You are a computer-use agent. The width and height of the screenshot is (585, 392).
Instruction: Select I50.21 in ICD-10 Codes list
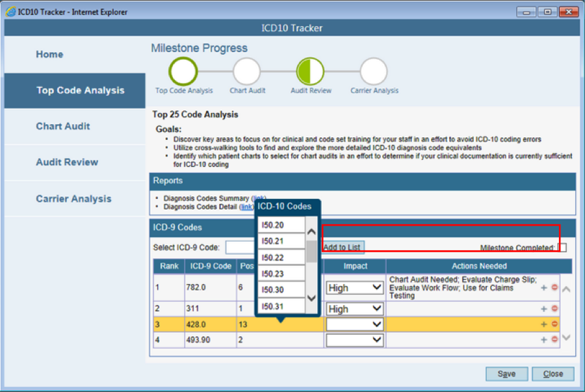(x=281, y=241)
